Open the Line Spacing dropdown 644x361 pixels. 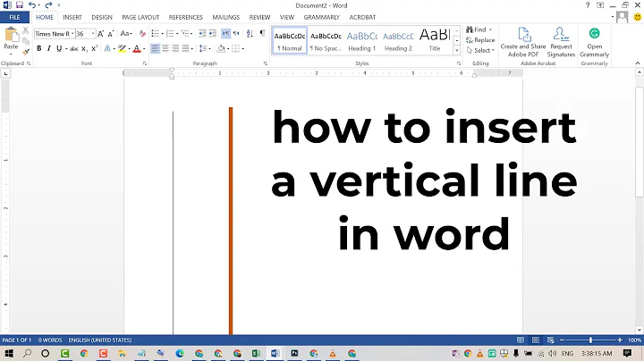coord(205,49)
